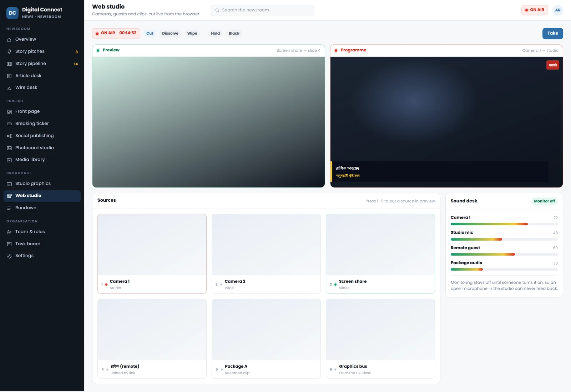Click the Preview monitor screen
The width and height of the screenshot is (571, 392).
(x=208, y=122)
